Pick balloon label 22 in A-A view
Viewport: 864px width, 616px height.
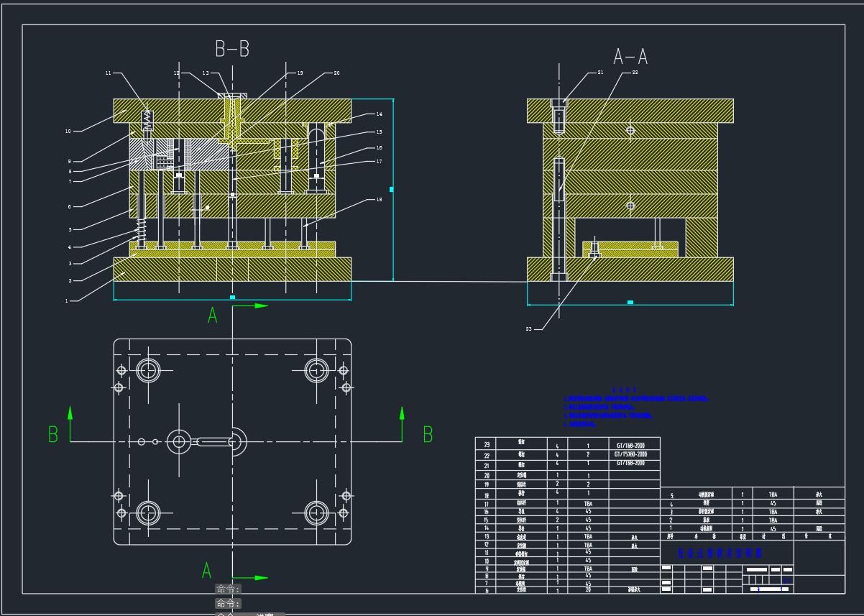635,73
